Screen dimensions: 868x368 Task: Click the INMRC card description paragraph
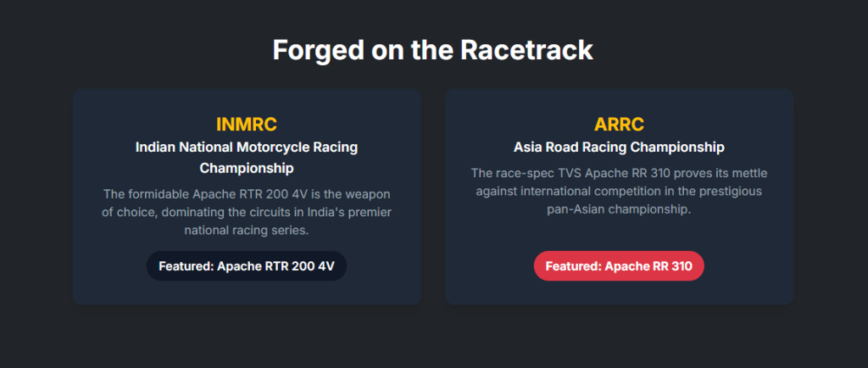click(247, 211)
